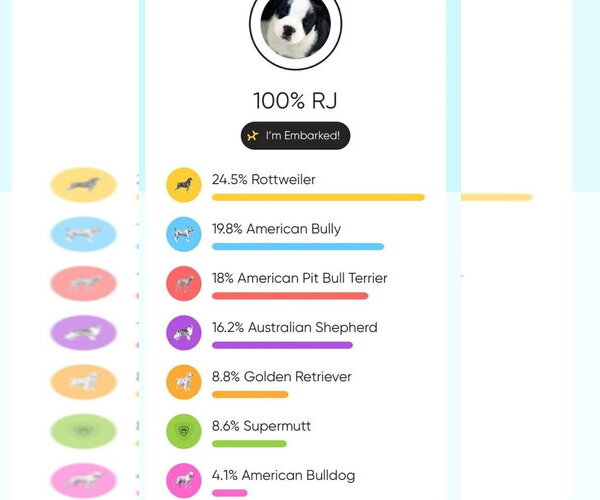Viewport: 600px width, 500px height.
Task: Click the sparkle icon in the Embarked badge
Action: tap(253, 135)
